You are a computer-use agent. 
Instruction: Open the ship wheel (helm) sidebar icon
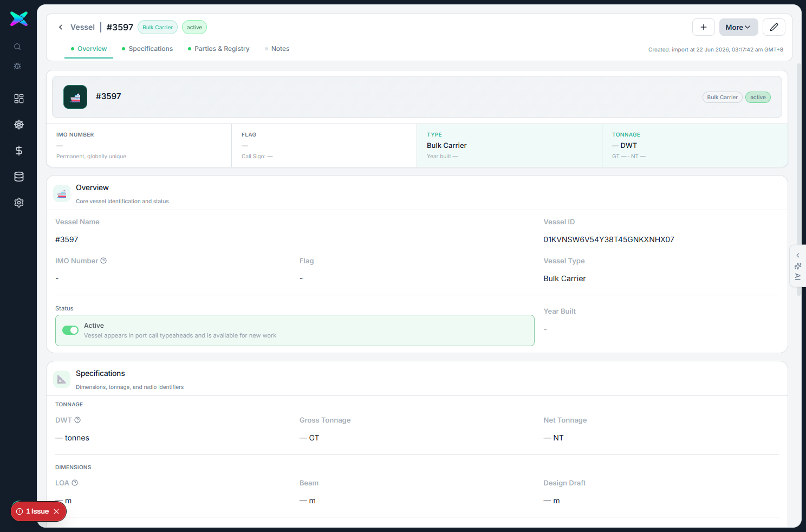point(19,125)
